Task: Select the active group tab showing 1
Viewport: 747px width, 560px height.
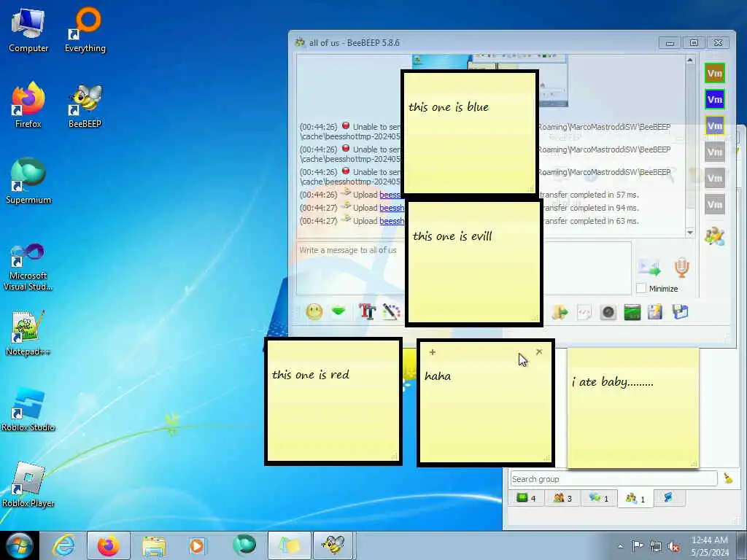Action: [x=635, y=498]
